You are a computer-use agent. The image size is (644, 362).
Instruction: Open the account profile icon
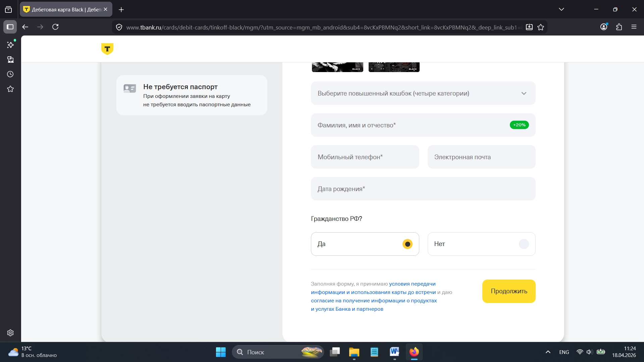click(604, 27)
